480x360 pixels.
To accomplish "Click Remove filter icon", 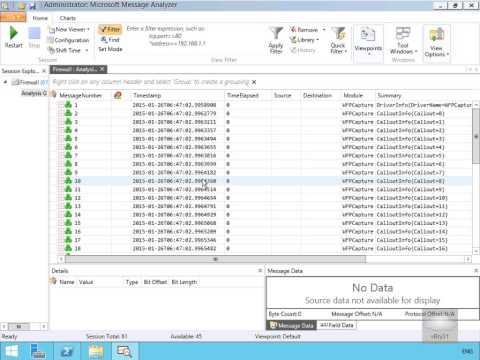I will click(x=293, y=30).
